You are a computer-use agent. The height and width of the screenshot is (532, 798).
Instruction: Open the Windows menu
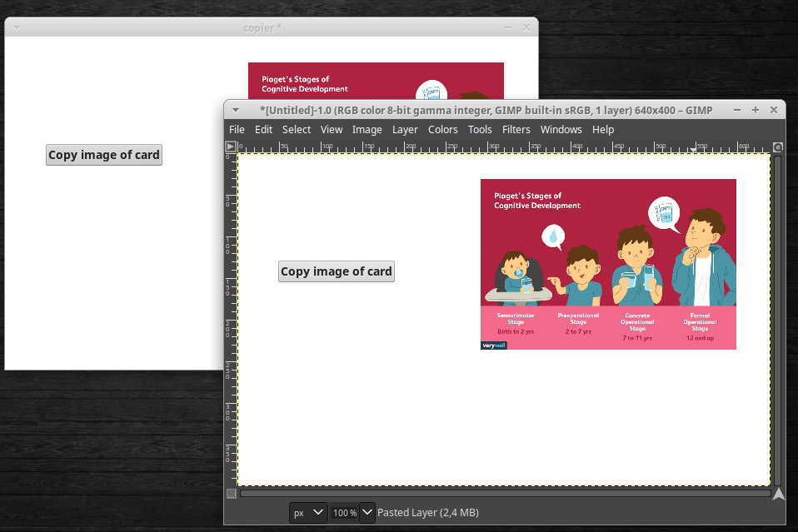point(561,129)
